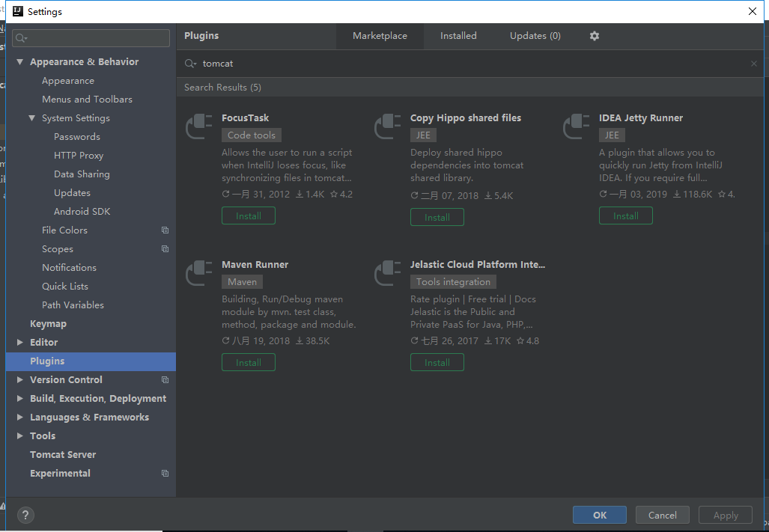Open Menus and Toolbars settings

pos(88,100)
